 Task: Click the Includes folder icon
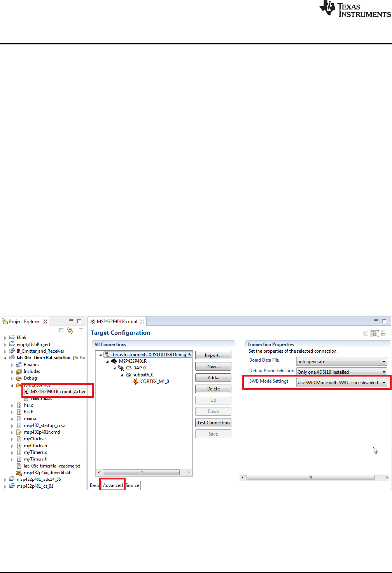(19, 371)
